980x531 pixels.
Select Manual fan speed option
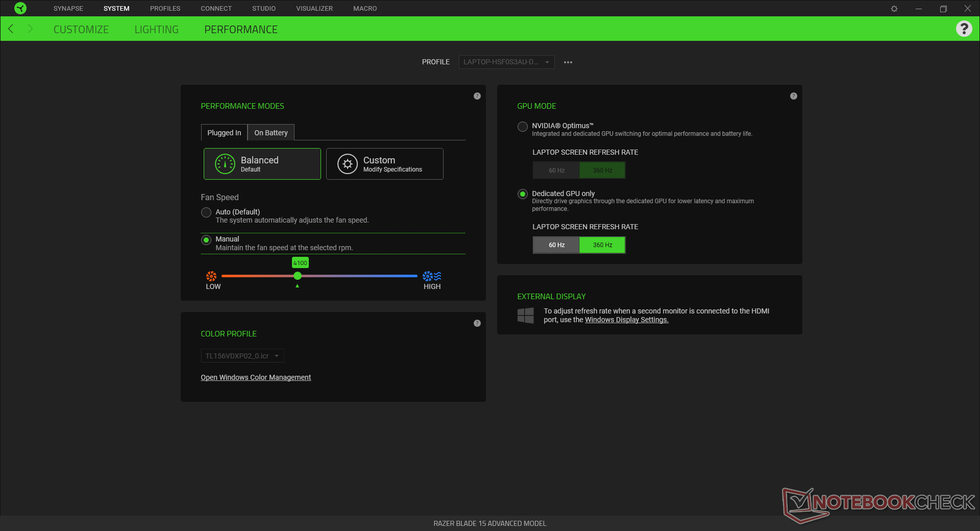point(206,240)
